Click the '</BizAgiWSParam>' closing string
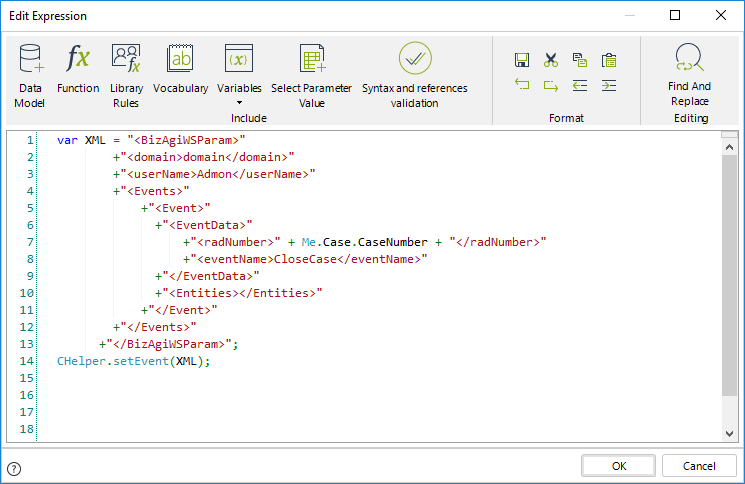Image resolution: width=745 pixels, height=484 pixels. coord(169,344)
